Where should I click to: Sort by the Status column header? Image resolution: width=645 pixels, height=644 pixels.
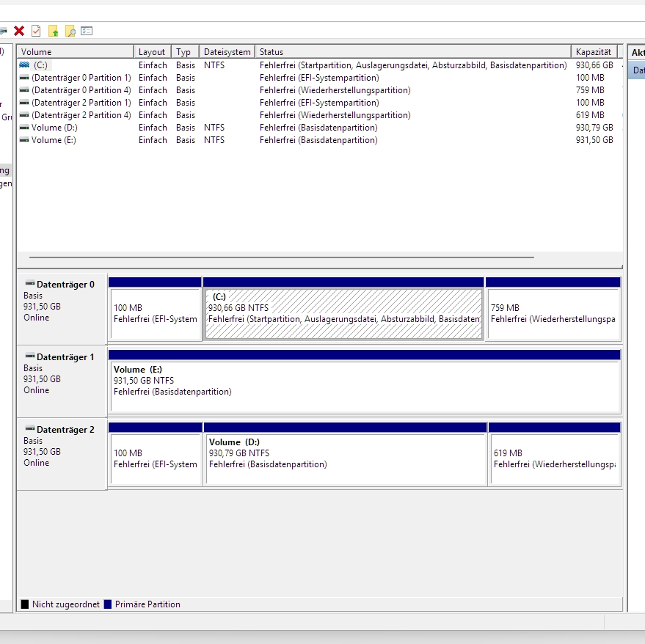(413, 52)
